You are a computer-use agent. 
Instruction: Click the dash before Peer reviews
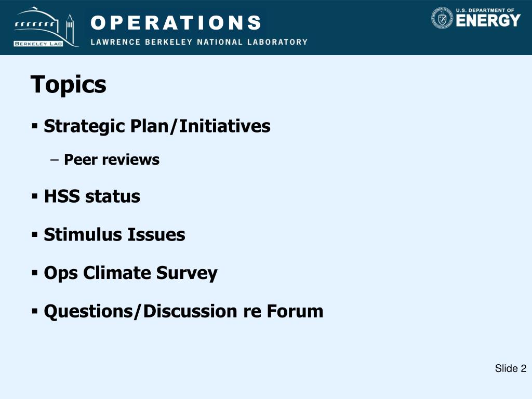coord(54,160)
